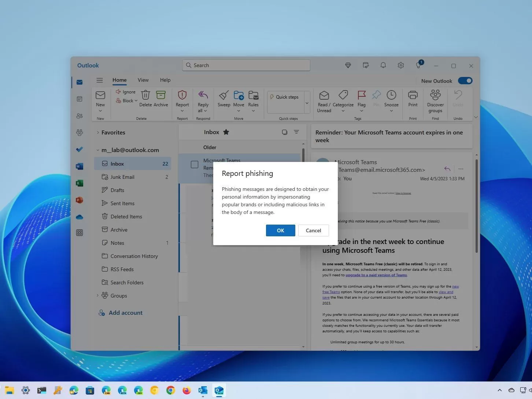Collapse the m_lab@outlook.com account

pos(98,150)
